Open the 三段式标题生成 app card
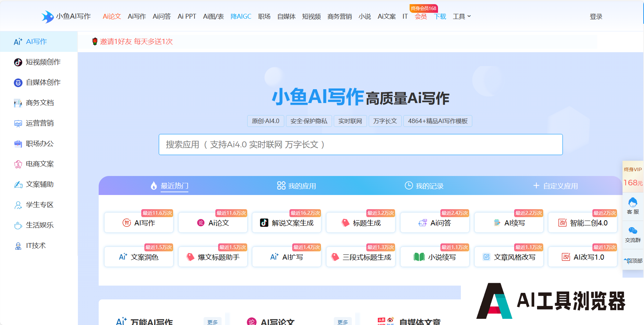The width and height of the screenshot is (644, 325). (361, 257)
